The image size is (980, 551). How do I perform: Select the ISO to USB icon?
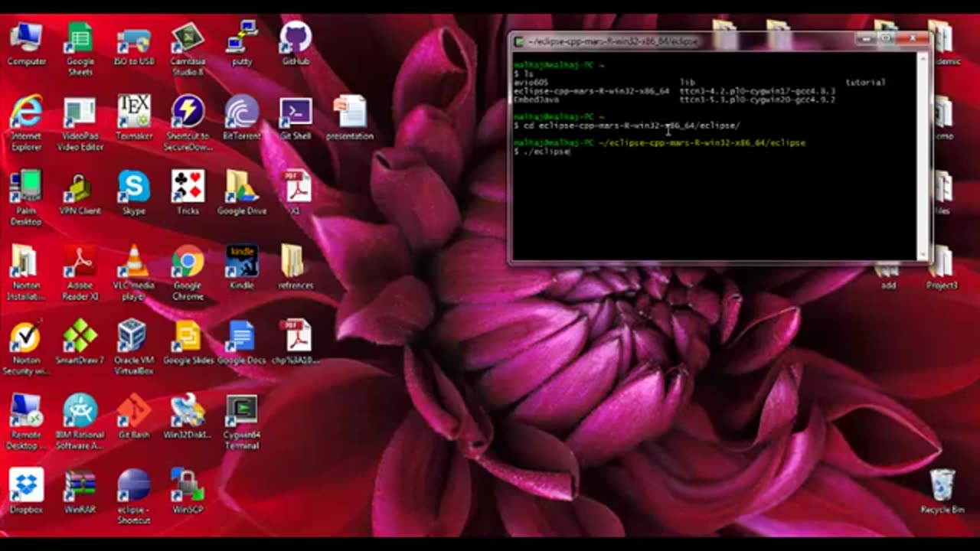click(x=134, y=43)
